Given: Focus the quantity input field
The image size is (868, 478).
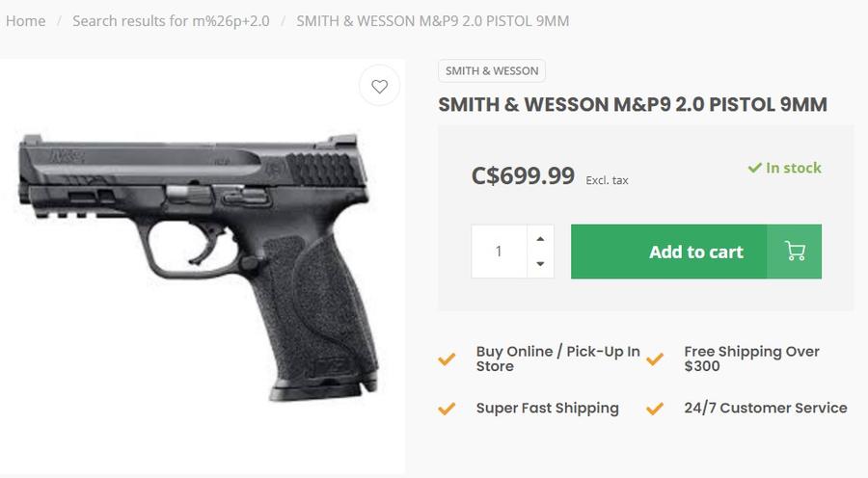Looking at the screenshot, I should pyautogui.click(x=499, y=252).
